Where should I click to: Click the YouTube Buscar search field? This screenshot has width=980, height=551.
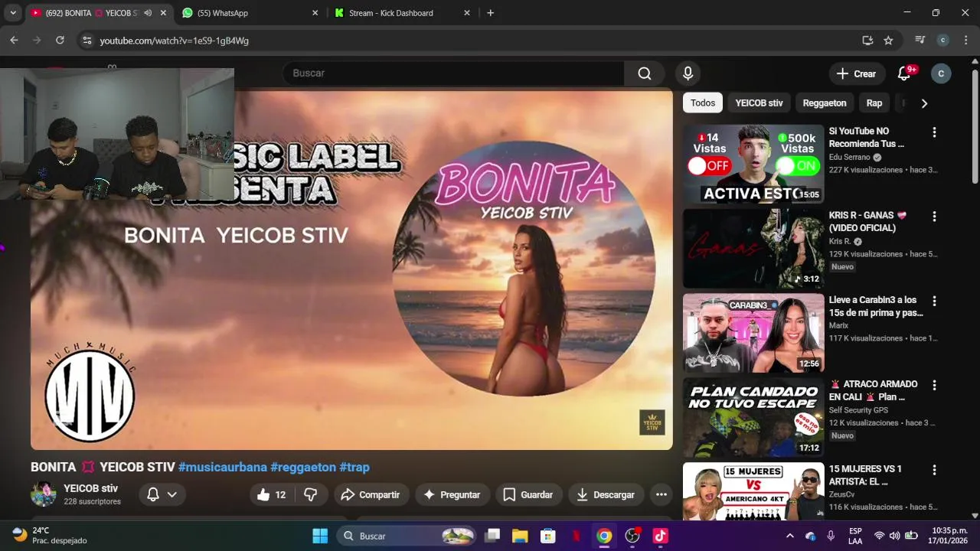click(x=453, y=73)
